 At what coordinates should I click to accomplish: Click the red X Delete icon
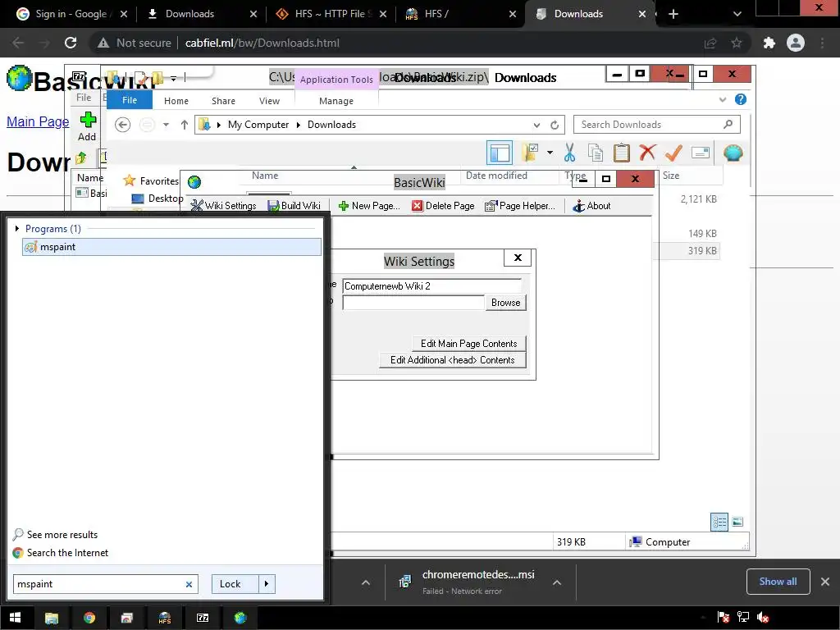[x=647, y=153]
